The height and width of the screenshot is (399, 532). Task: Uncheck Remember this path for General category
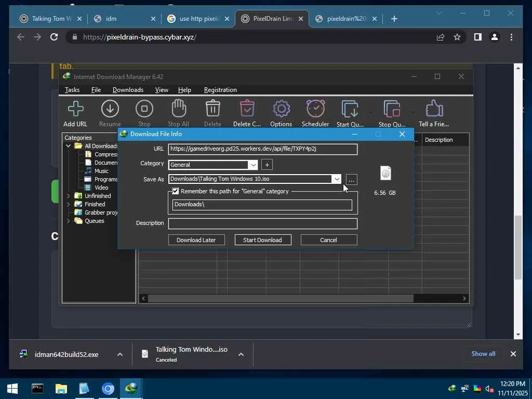pos(176,191)
